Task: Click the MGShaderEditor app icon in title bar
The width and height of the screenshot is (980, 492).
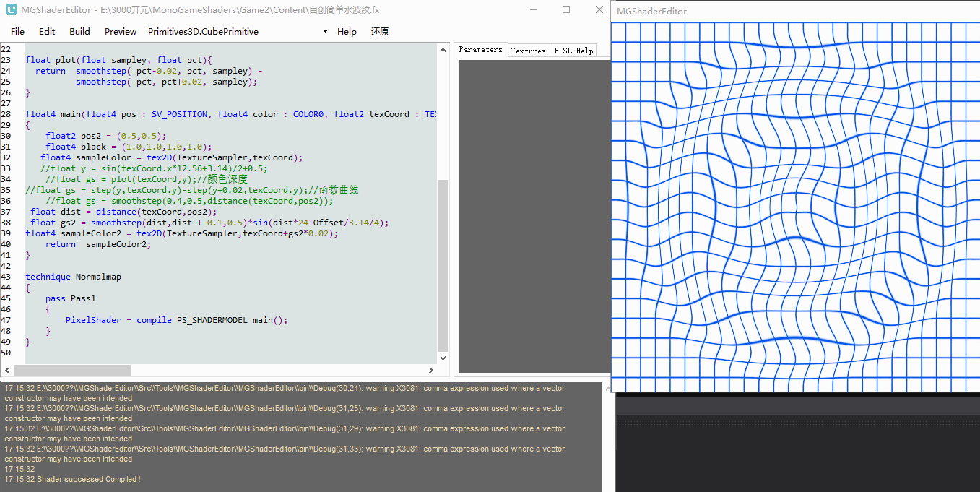Action: pos(12,10)
